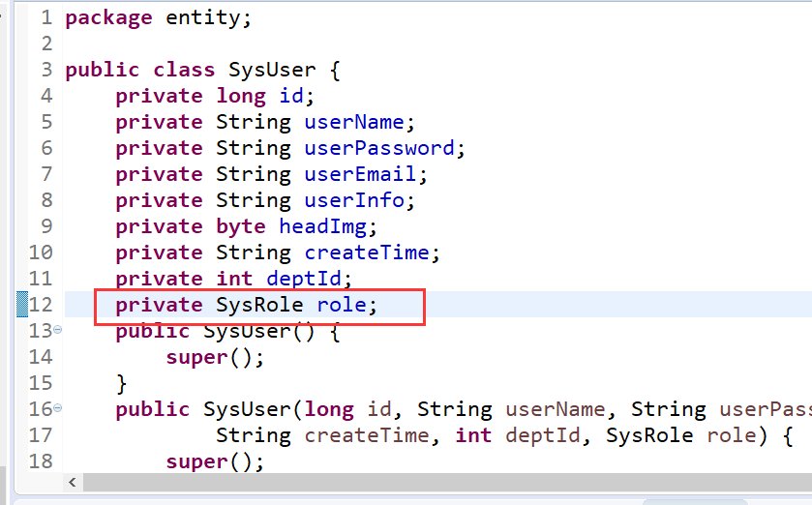Click 'super' on line 14
The width and height of the screenshot is (812, 505).
pyautogui.click(x=196, y=358)
